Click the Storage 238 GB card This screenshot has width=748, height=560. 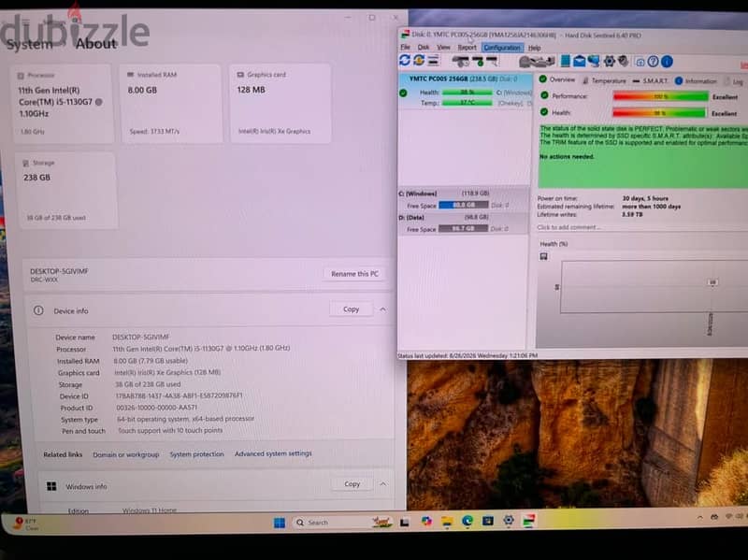[66, 191]
